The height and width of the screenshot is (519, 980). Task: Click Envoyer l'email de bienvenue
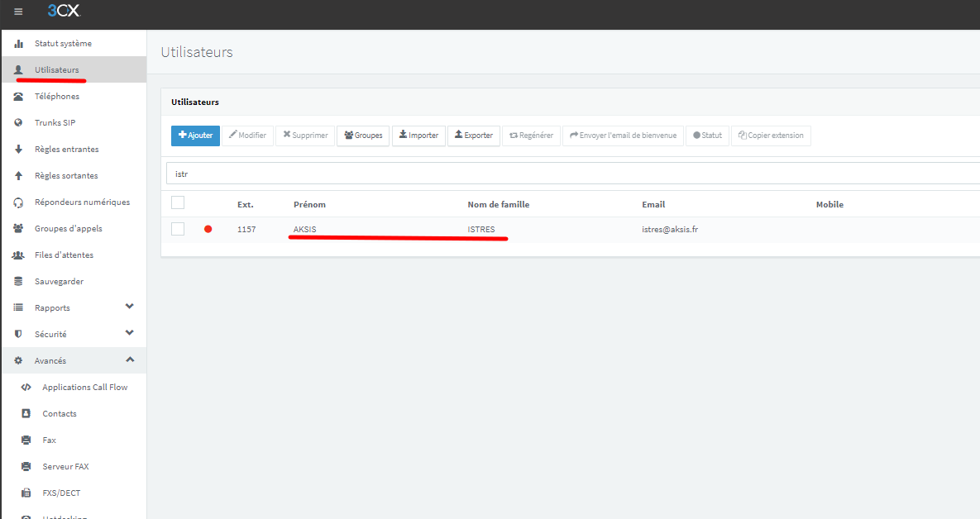[x=623, y=136]
